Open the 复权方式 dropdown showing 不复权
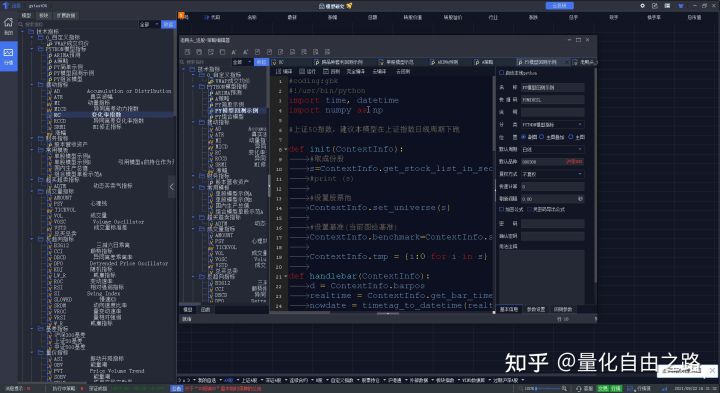Image resolution: width=720 pixels, height=393 pixels. point(552,174)
